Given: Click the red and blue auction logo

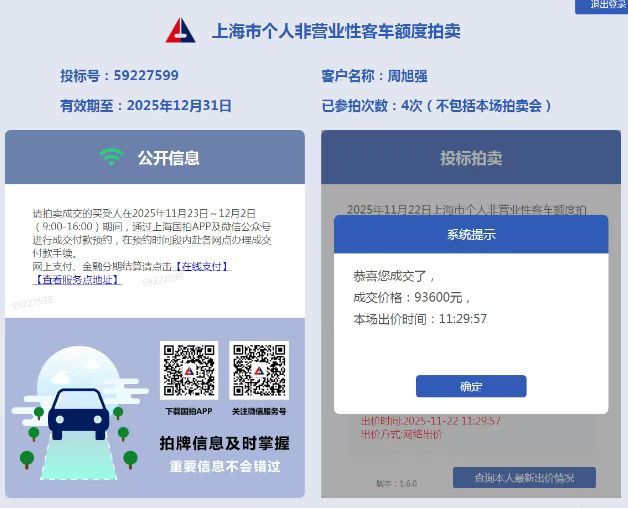Looking at the screenshot, I should pyautogui.click(x=181, y=30).
